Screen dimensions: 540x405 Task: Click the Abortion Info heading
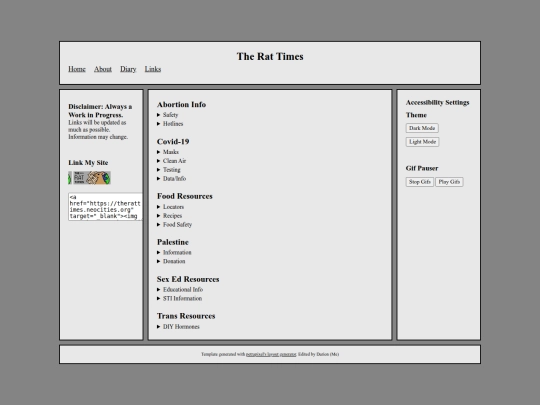181,104
